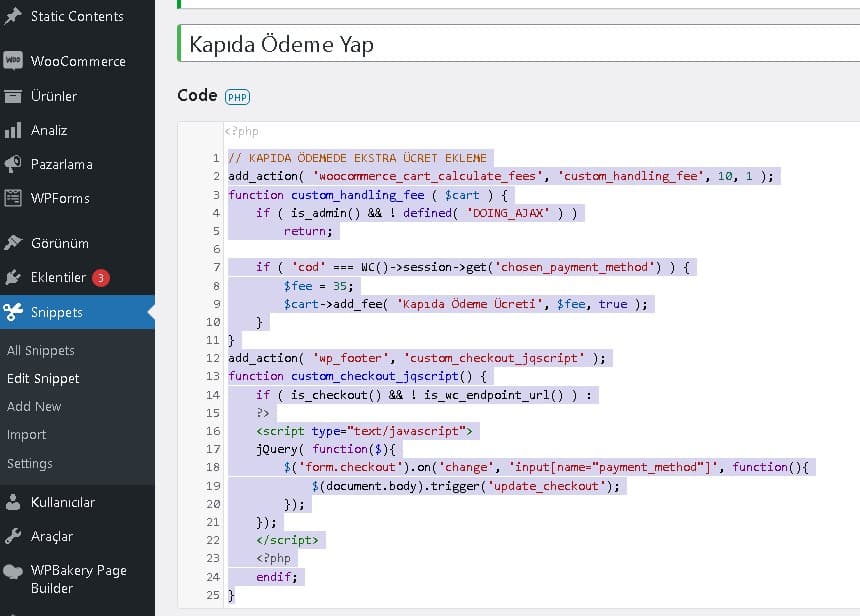The height and width of the screenshot is (616, 860).
Task: Click the Görünüm paintbrush icon
Action: (x=13, y=242)
